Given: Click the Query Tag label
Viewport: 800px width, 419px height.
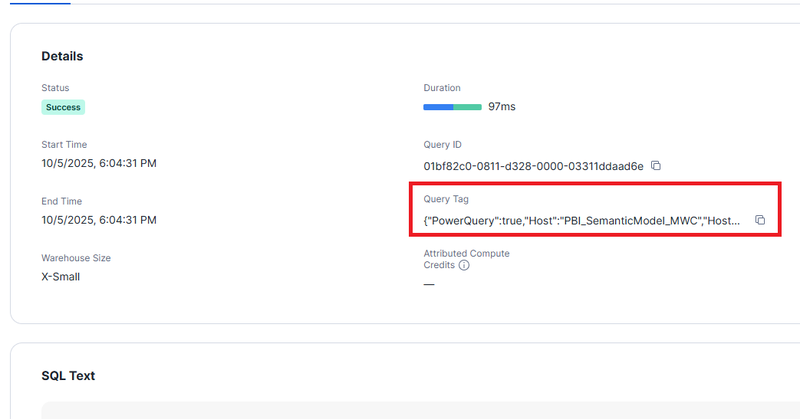Looking at the screenshot, I should click(x=446, y=199).
